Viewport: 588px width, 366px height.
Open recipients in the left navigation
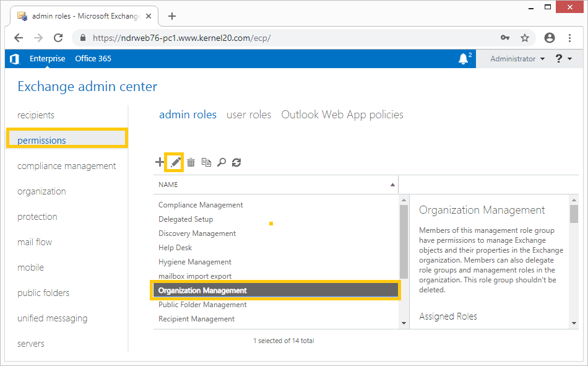(x=36, y=115)
